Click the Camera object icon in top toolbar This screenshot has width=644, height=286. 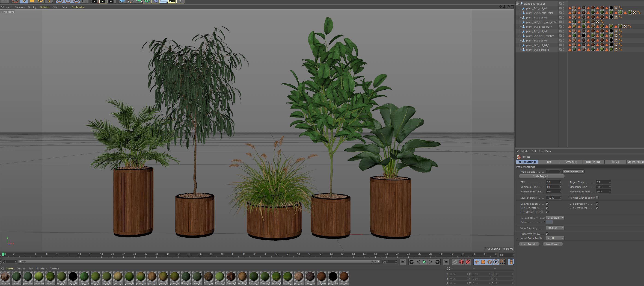coord(172,1)
